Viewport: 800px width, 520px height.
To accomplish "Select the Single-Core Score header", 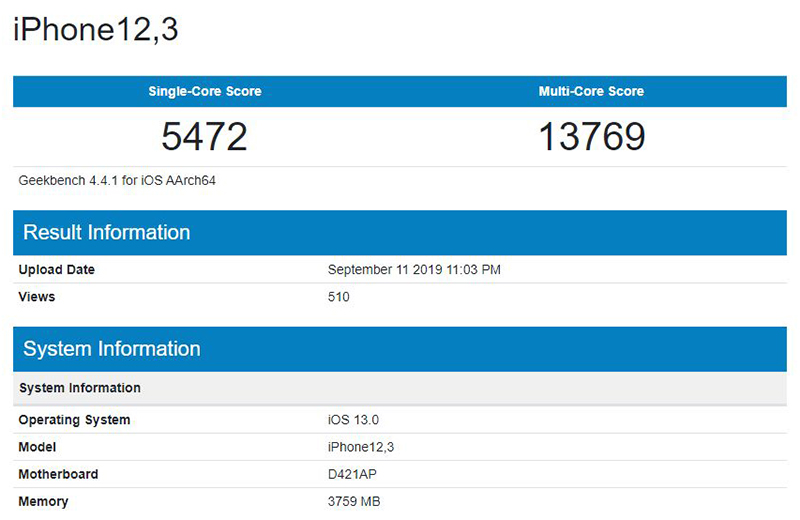I will pos(205,91).
